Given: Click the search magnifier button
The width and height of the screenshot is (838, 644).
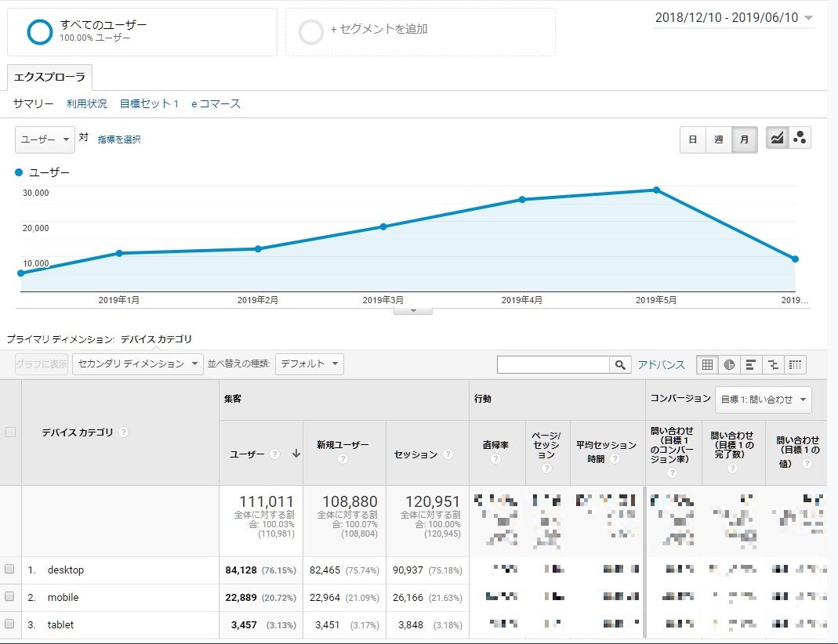Looking at the screenshot, I should click(621, 365).
